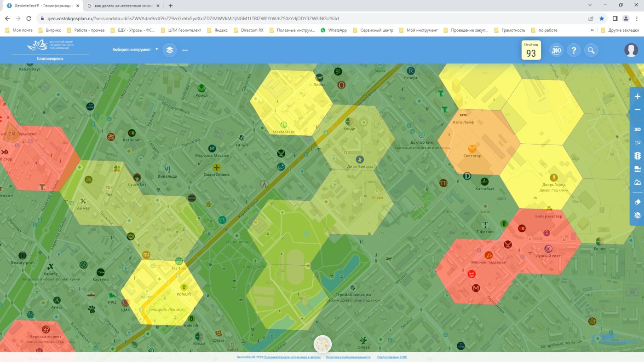Open the stacked layers icon in side panel
The width and height of the screenshot is (644, 362).
point(638,215)
